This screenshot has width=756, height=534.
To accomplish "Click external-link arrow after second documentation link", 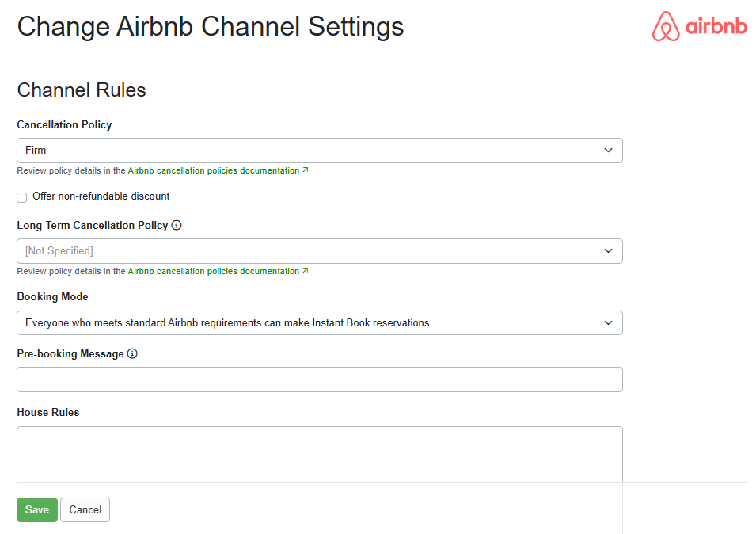I will (306, 270).
